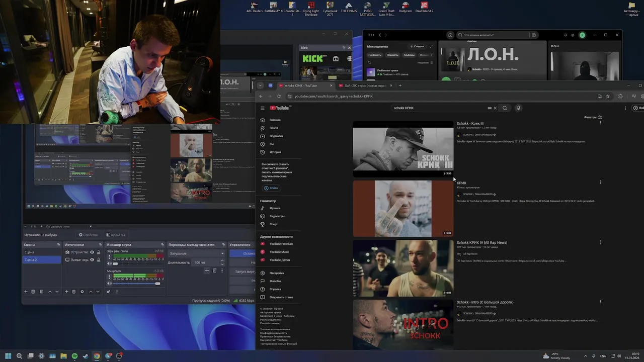Toggle lock on Захват экрана source
644x362 pixels.
tap(98, 260)
